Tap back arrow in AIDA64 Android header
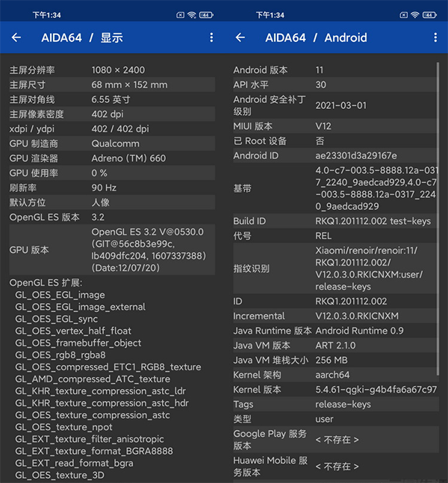 (x=240, y=37)
